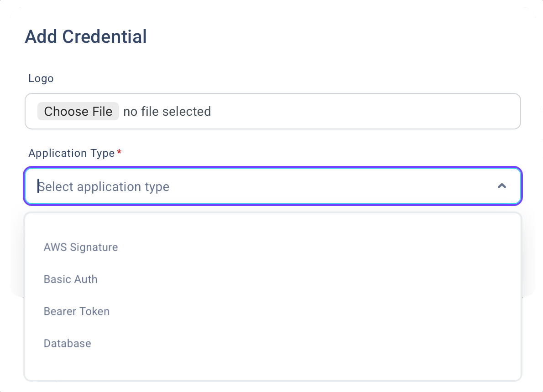Pick Bearer Token application type
Image resolution: width=543 pixels, height=392 pixels.
pyautogui.click(x=77, y=311)
